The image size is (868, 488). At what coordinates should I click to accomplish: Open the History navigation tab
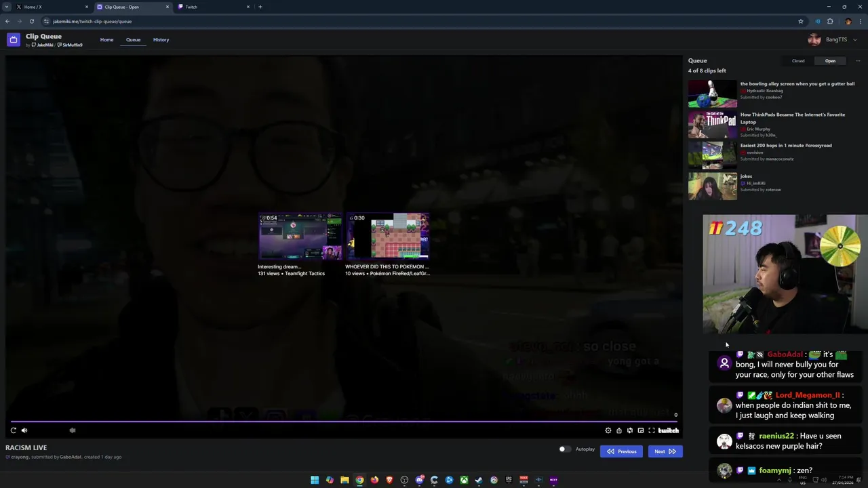161,39
